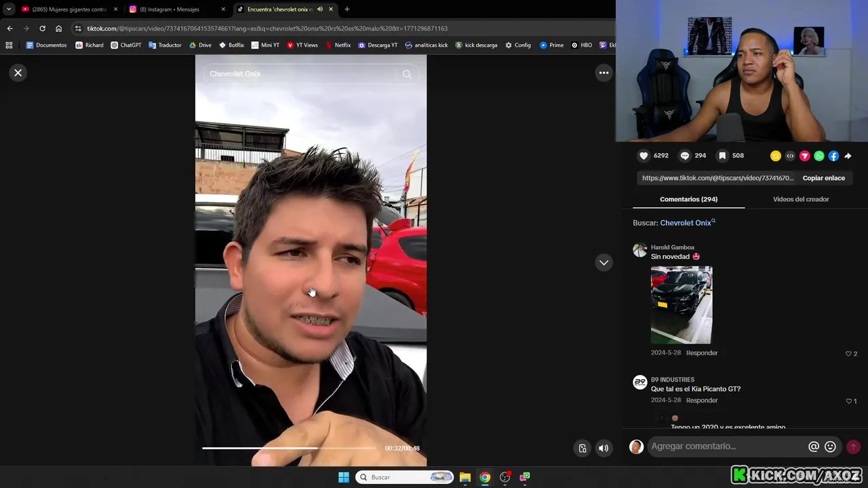Open the analiticas kick bookmark
Image resolution: width=868 pixels, height=488 pixels.
click(x=427, y=45)
